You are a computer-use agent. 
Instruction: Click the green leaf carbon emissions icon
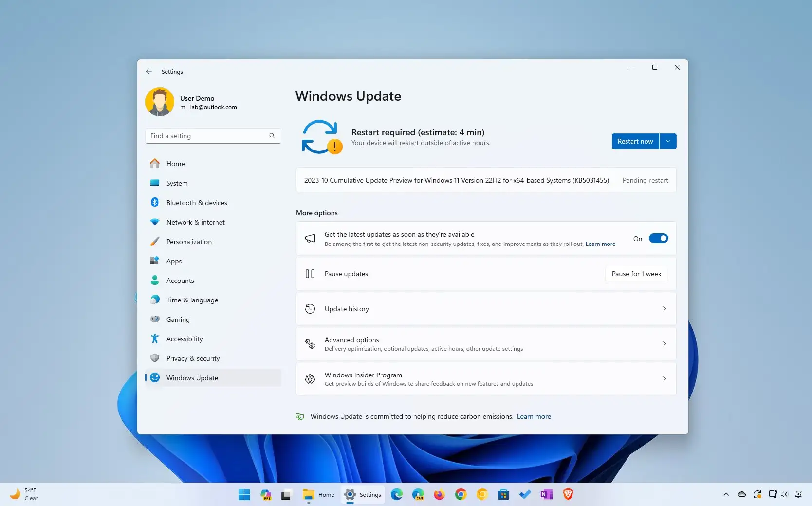point(300,416)
